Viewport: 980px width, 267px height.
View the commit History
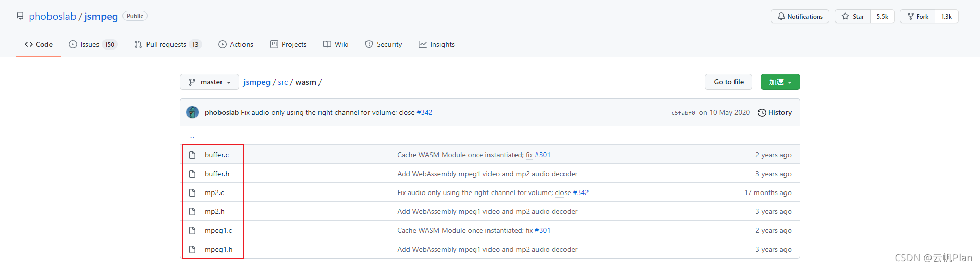point(775,112)
